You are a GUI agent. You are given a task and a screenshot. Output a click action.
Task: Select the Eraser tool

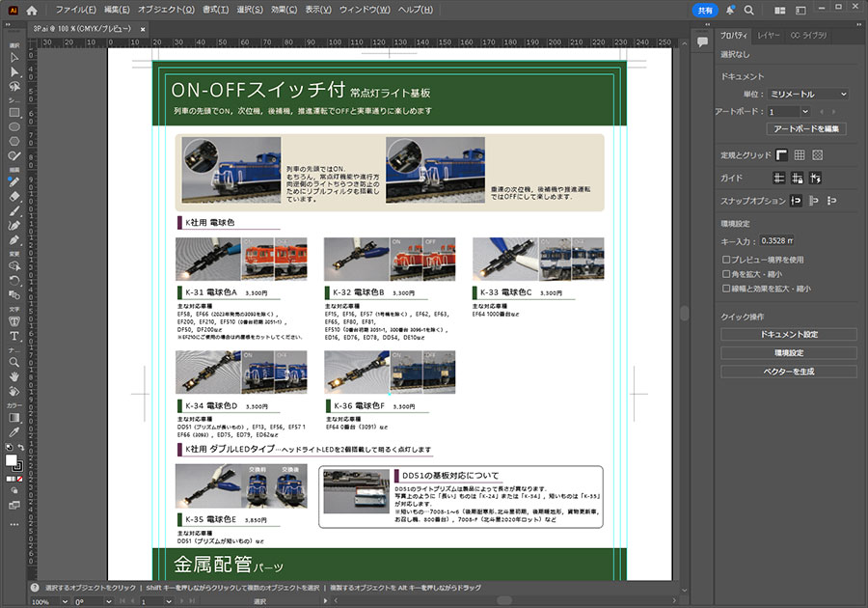[14, 196]
